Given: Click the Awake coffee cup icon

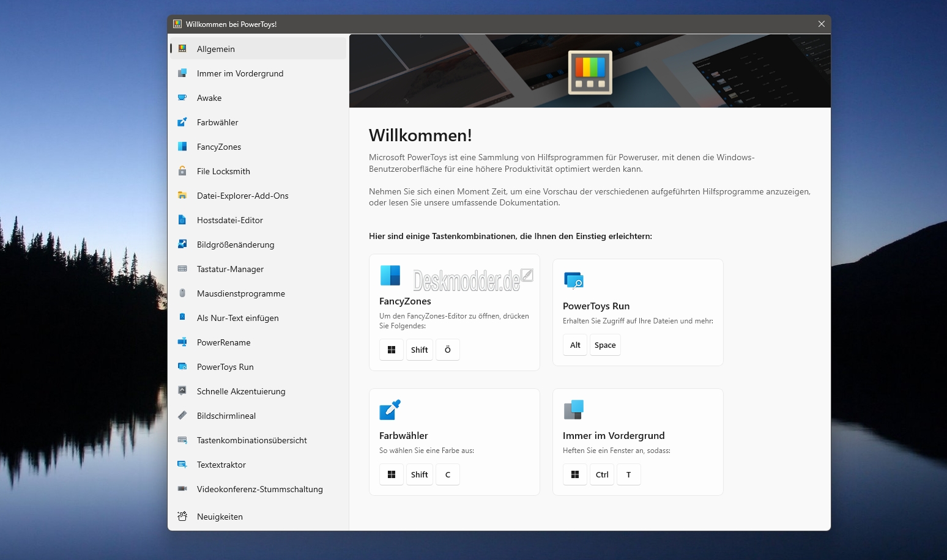Looking at the screenshot, I should click(182, 97).
